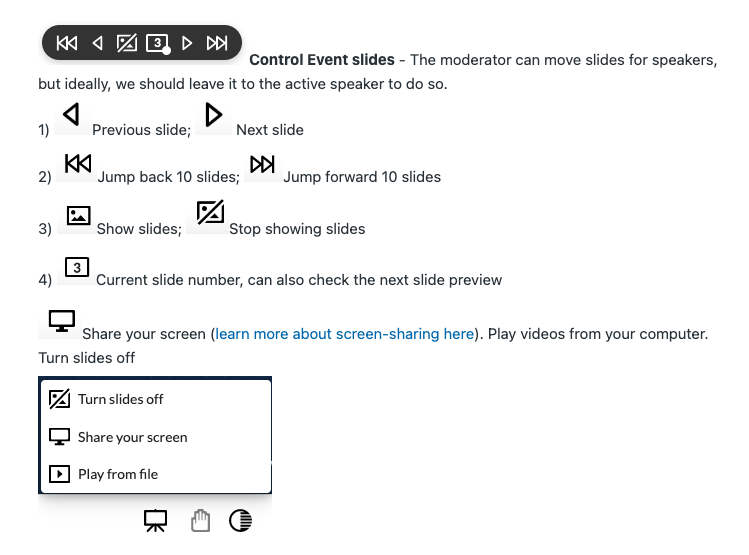Select Share your screen in popup menu
The image size is (749, 555).
tap(155, 437)
